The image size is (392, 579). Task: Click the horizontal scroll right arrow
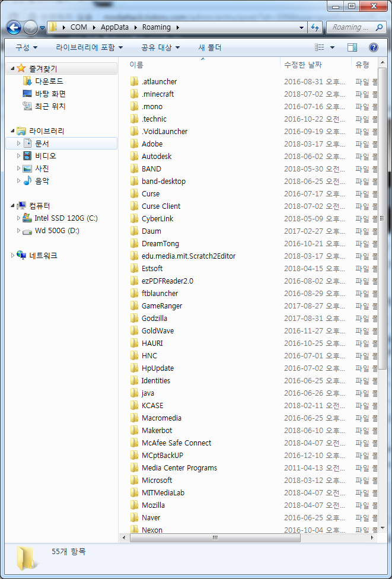[373, 537]
